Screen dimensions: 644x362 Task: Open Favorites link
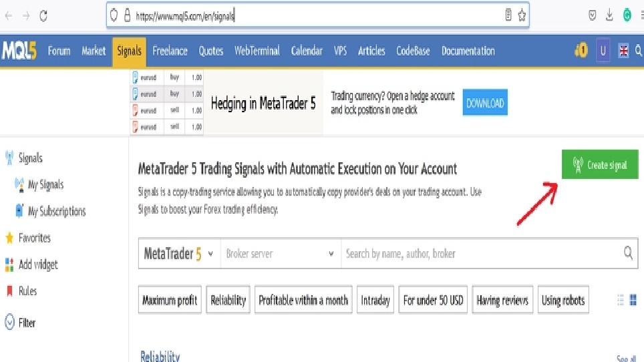click(x=35, y=238)
